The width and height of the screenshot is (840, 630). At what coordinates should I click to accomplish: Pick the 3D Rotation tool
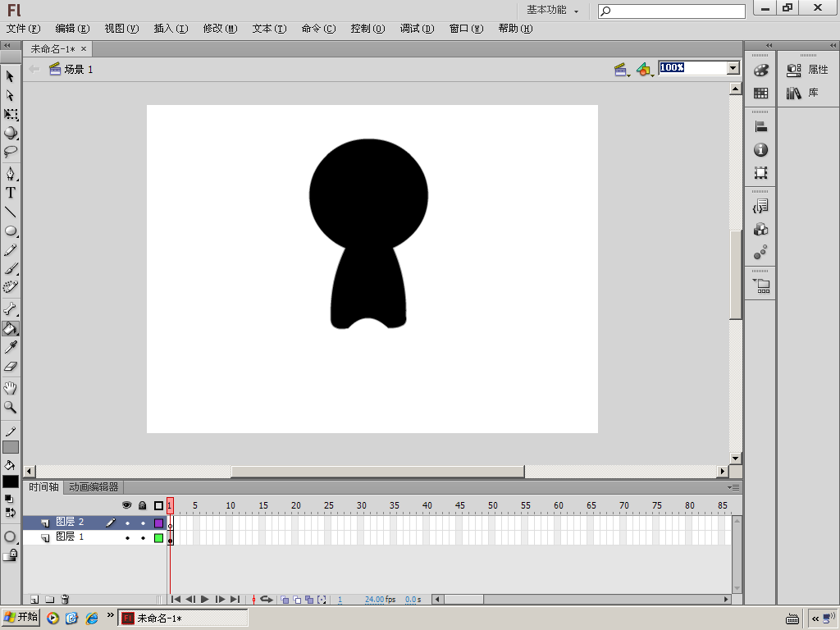11,133
